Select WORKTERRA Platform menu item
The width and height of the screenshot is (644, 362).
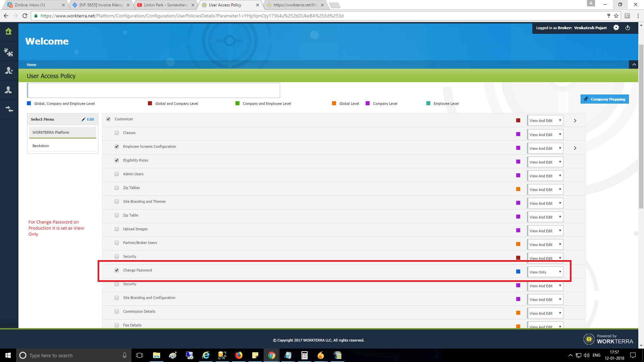(x=51, y=132)
